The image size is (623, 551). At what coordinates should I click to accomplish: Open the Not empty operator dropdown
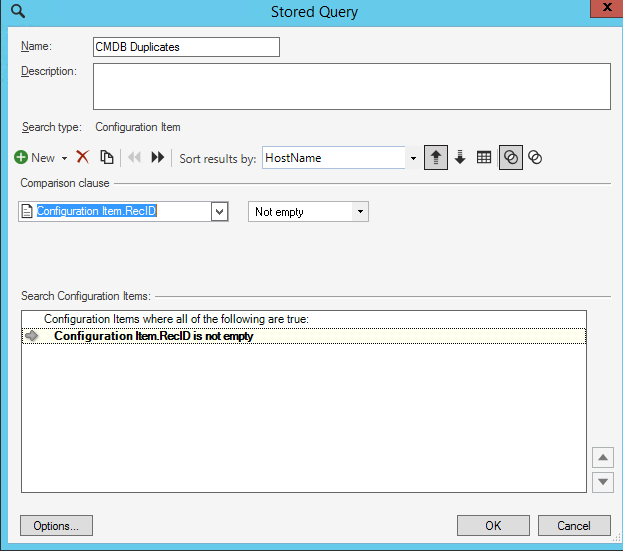(360, 212)
